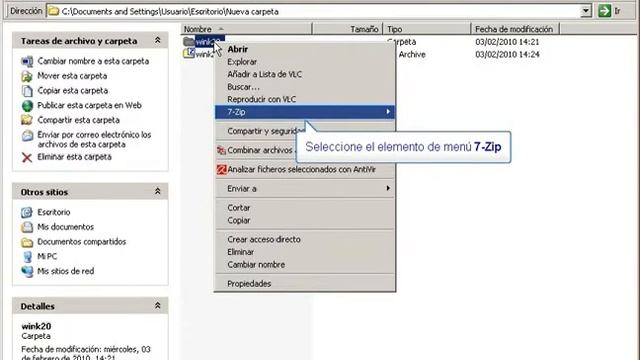Choose Crear acceso directo

(x=305, y=240)
